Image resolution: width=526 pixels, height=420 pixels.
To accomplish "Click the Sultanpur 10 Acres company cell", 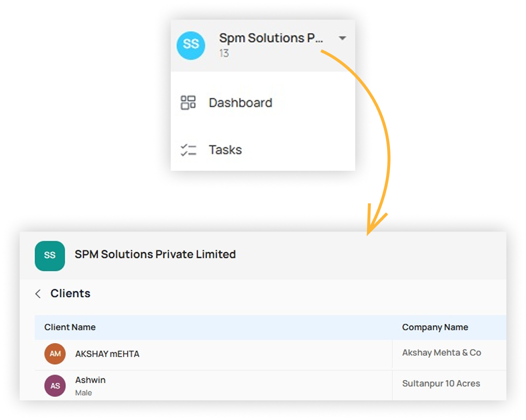I will (x=441, y=384).
